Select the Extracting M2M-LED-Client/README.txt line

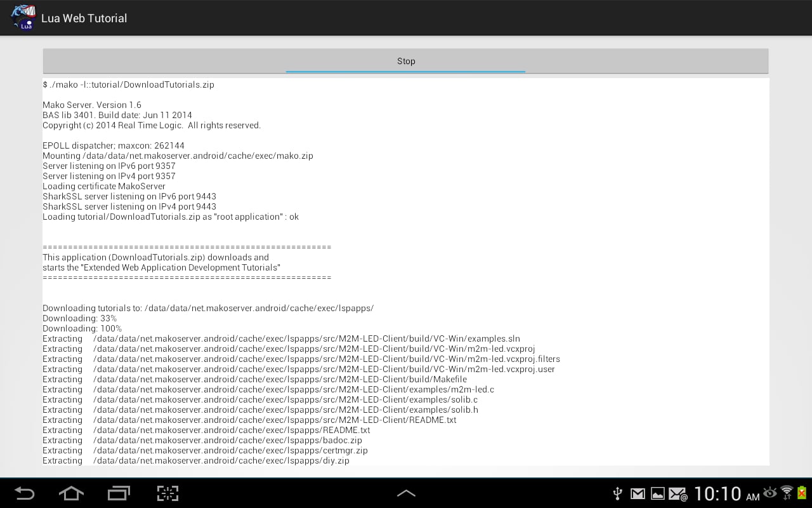(249, 420)
